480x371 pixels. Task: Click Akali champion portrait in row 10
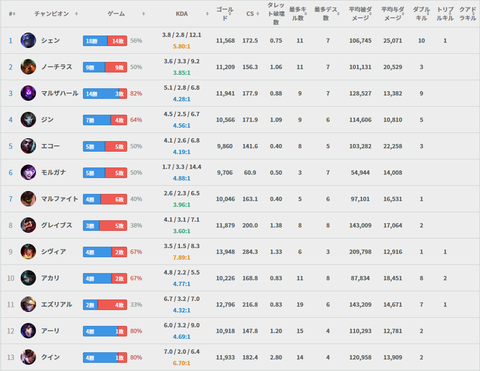pyautogui.click(x=28, y=278)
